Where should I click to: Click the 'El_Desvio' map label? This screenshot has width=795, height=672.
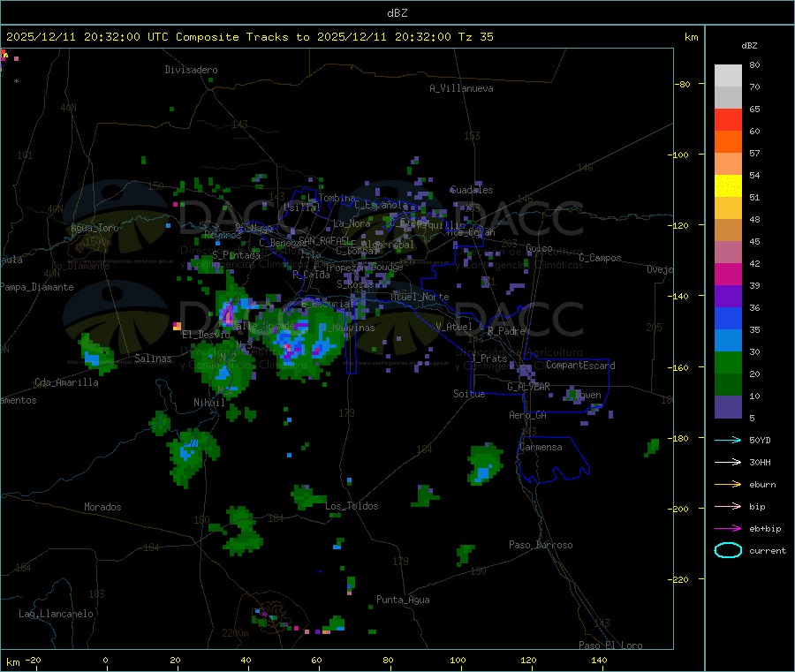click(206, 335)
